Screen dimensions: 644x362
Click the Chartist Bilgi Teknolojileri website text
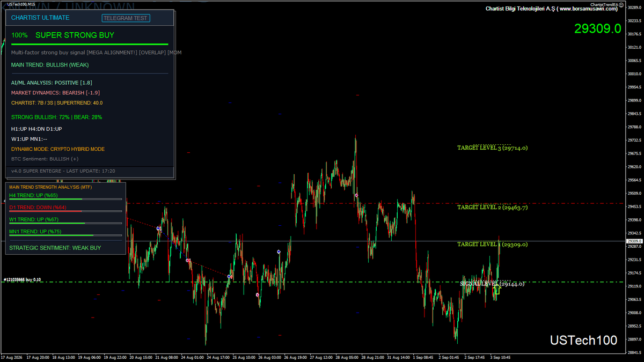coord(552,9)
